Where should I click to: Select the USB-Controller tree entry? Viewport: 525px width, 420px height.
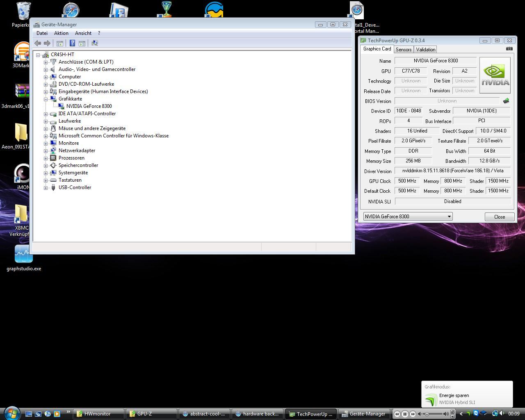pyautogui.click(x=75, y=187)
